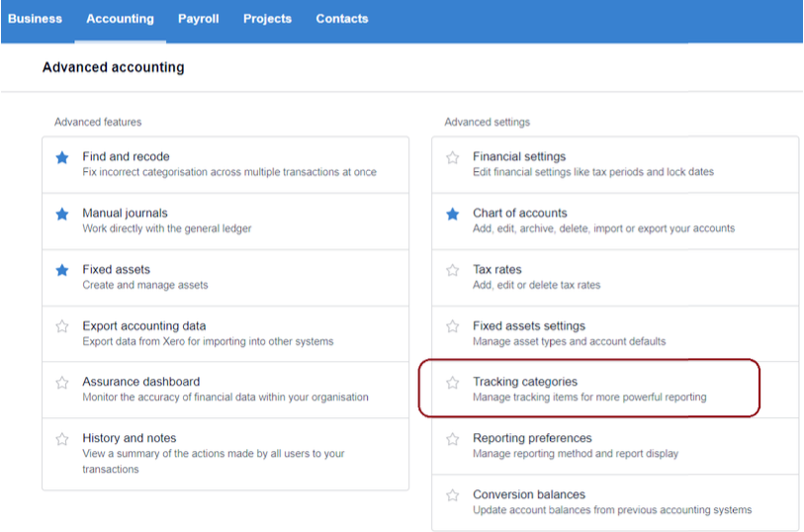Star the History and notes item
804x532 pixels.
62,439
